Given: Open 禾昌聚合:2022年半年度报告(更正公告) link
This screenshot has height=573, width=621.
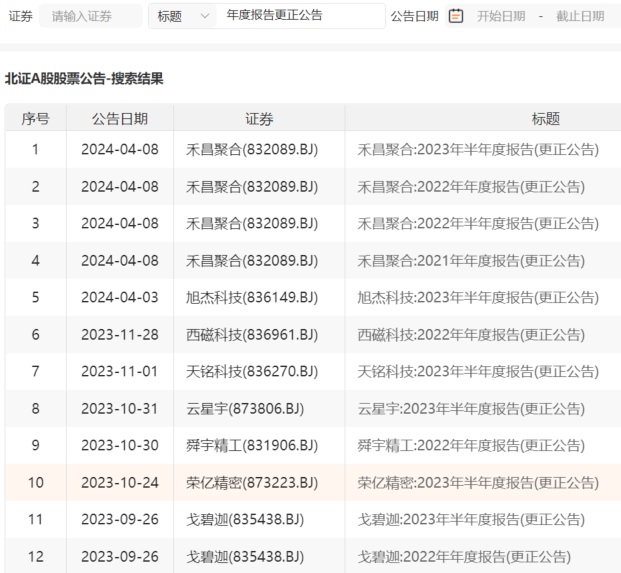Looking at the screenshot, I should (478, 224).
